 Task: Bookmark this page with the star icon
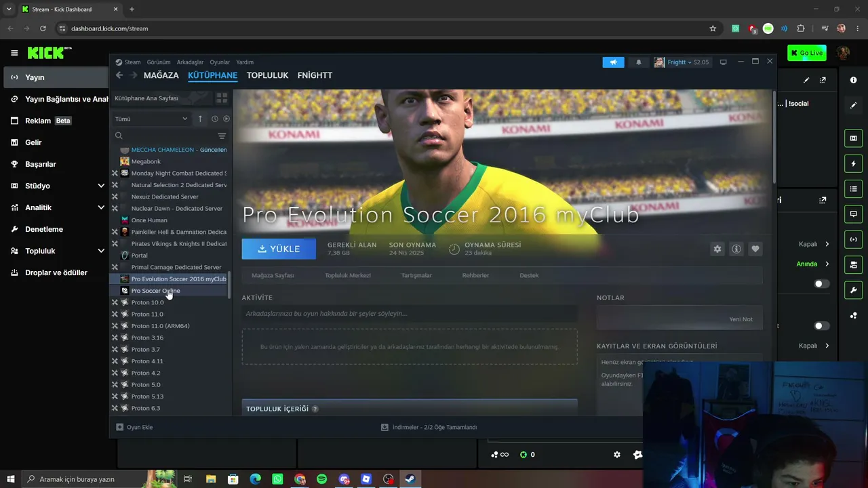(x=713, y=28)
